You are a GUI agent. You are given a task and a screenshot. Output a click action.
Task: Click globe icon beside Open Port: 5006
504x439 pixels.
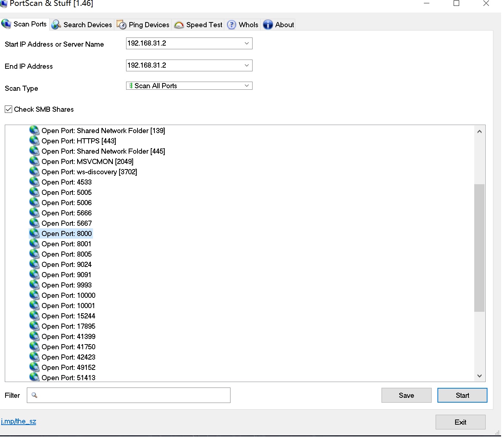click(x=35, y=203)
